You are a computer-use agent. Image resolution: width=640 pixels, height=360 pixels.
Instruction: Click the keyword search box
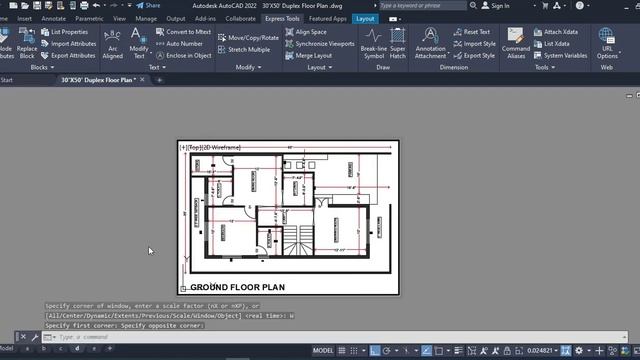pyautogui.click(x=423, y=6)
